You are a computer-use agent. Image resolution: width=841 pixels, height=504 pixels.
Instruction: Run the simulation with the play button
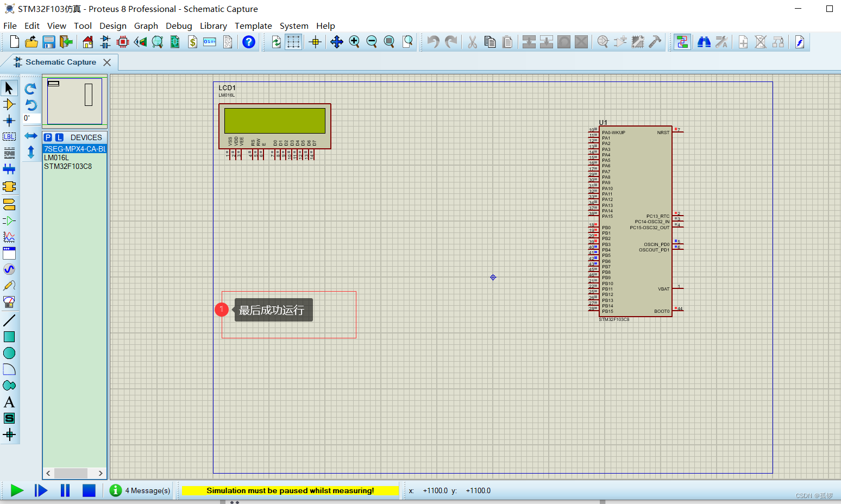[16, 490]
